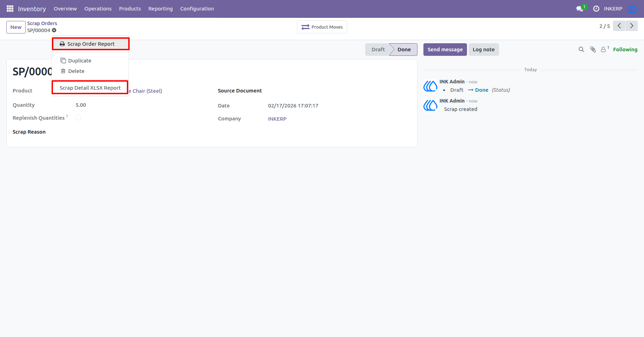Click the INKERP company name in top bar
Image resolution: width=644 pixels, height=337 pixels.
click(x=613, y=9)
